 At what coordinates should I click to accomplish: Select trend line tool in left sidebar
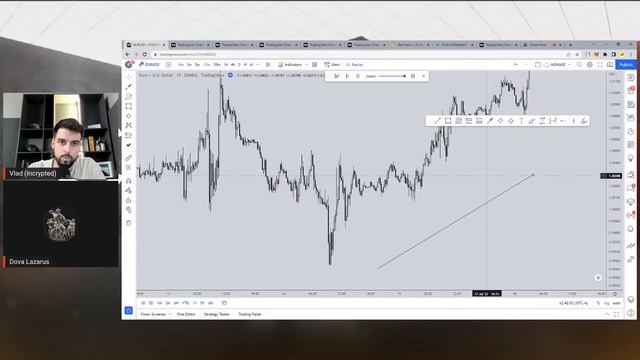[x=129, y=87]
